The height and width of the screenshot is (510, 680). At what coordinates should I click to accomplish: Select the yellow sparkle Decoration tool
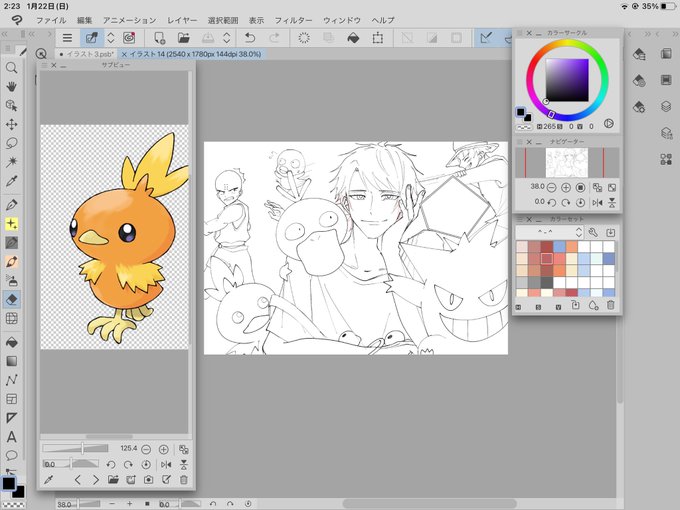point(12,223)
